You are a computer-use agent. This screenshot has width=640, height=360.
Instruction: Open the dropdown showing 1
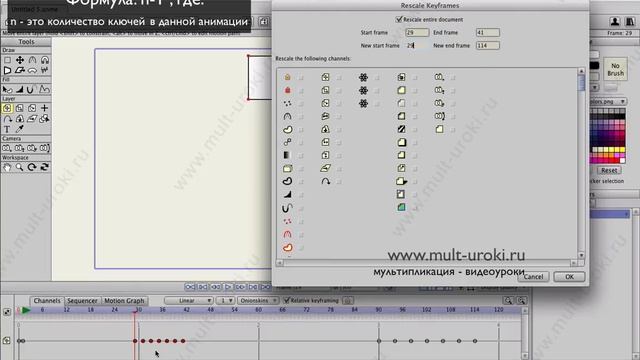point(225,300)
